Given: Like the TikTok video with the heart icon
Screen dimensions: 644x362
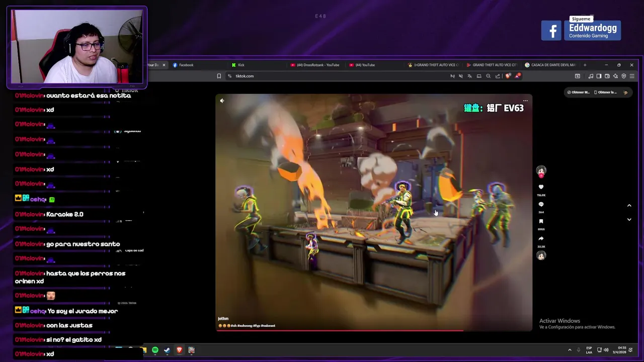Looking at the screenshot, I should point(541,187).
